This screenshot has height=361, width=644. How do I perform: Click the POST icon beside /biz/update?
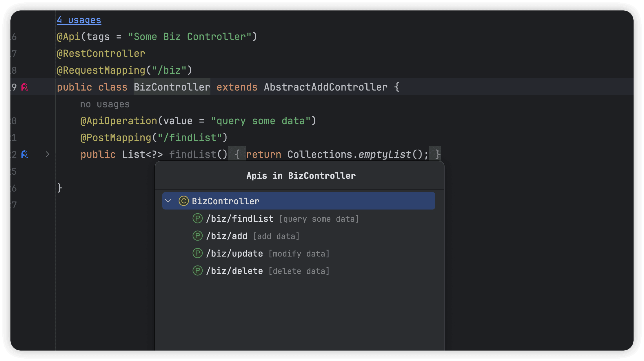click(x=198, y=253)
